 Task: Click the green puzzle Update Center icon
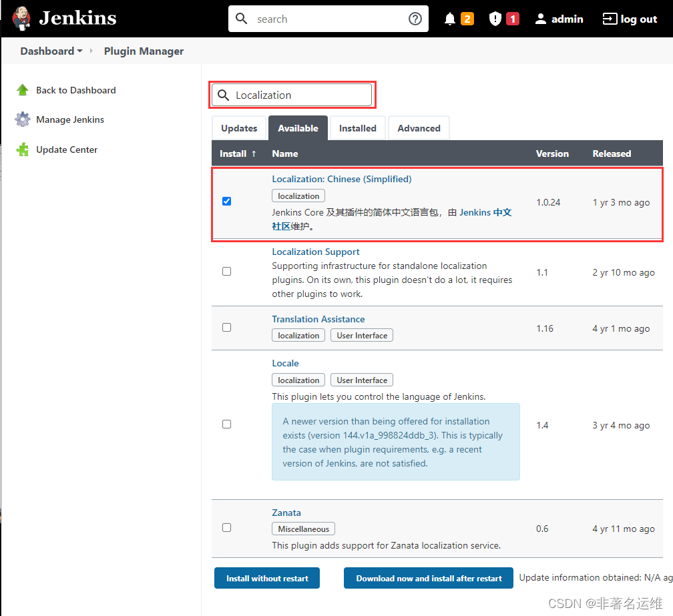[x=22, y=149]
